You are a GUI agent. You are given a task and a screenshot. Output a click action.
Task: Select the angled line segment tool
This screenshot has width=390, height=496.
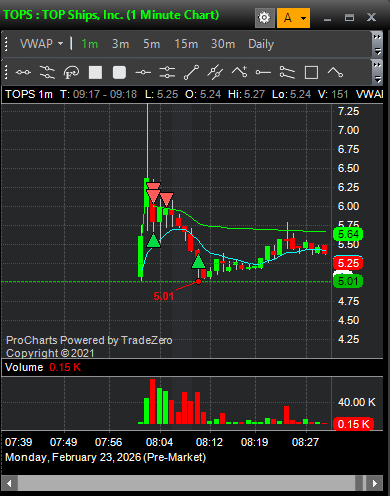[335, 72]
